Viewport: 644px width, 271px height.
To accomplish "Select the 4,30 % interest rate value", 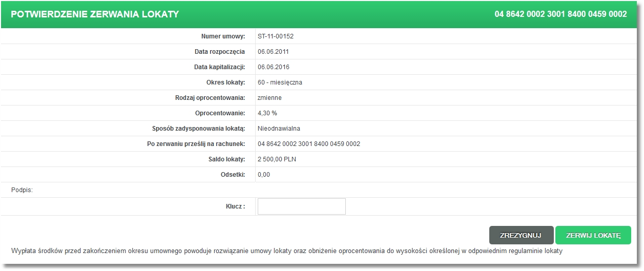I will 267,113.
